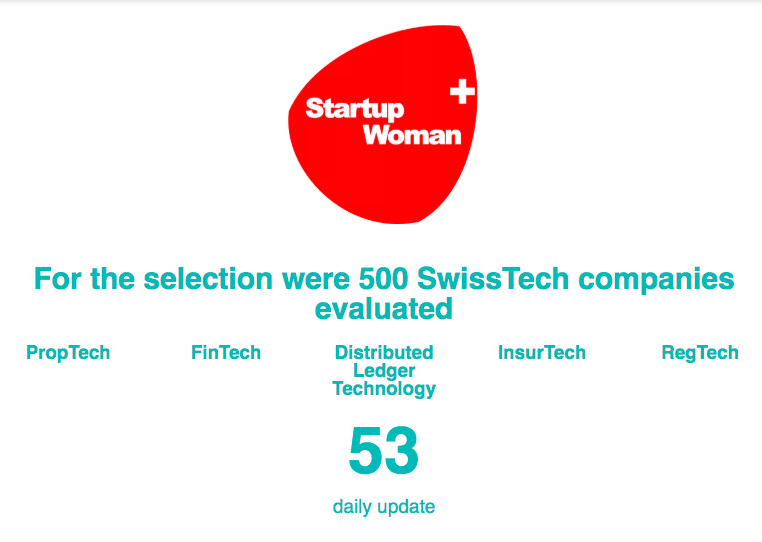Click the large number 53
The image size is (762, 542).
[383, 451]
